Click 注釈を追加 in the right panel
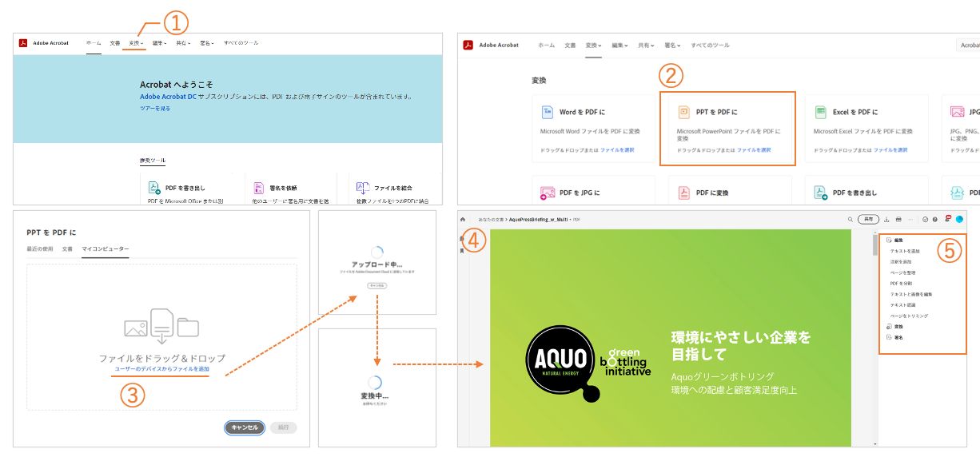Image resolution: width=980 pixels, height=461 pixels. click(901, 262)
